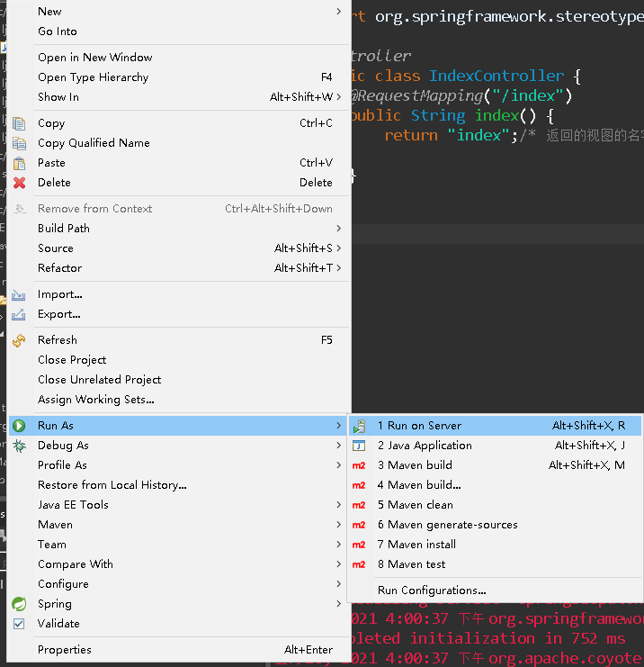
Task: Choose 2 Java Application entry
Action: [495, 446]
